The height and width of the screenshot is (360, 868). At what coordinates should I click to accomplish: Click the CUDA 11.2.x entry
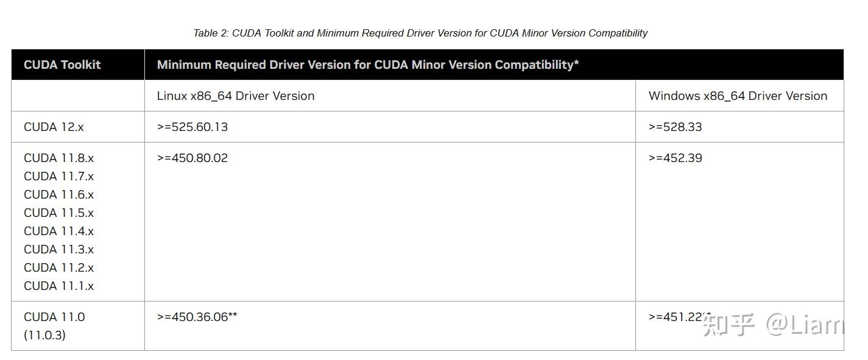[x=58, y=267]
